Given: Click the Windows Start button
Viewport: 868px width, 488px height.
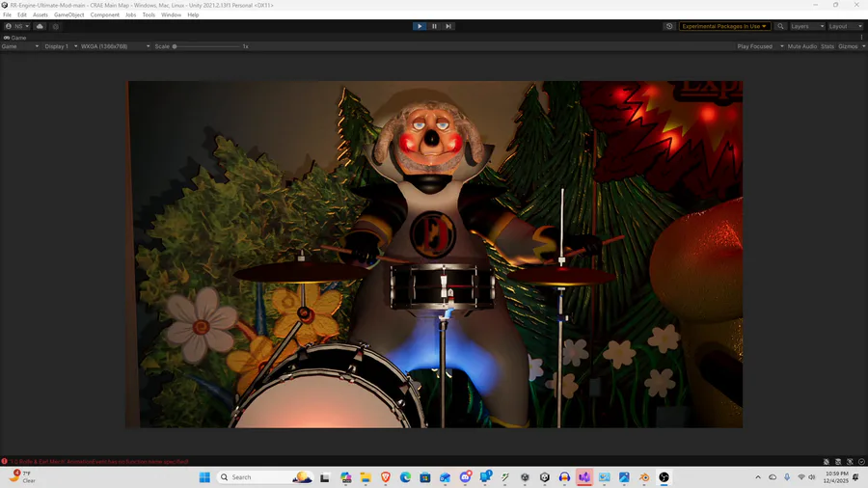Looking at the screenshot, I should [204, 477].
